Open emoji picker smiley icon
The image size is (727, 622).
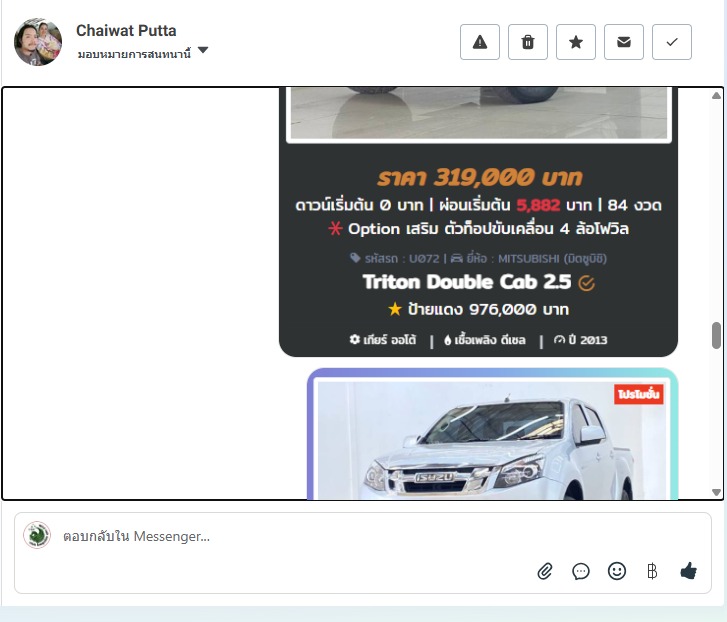(617, 571)
